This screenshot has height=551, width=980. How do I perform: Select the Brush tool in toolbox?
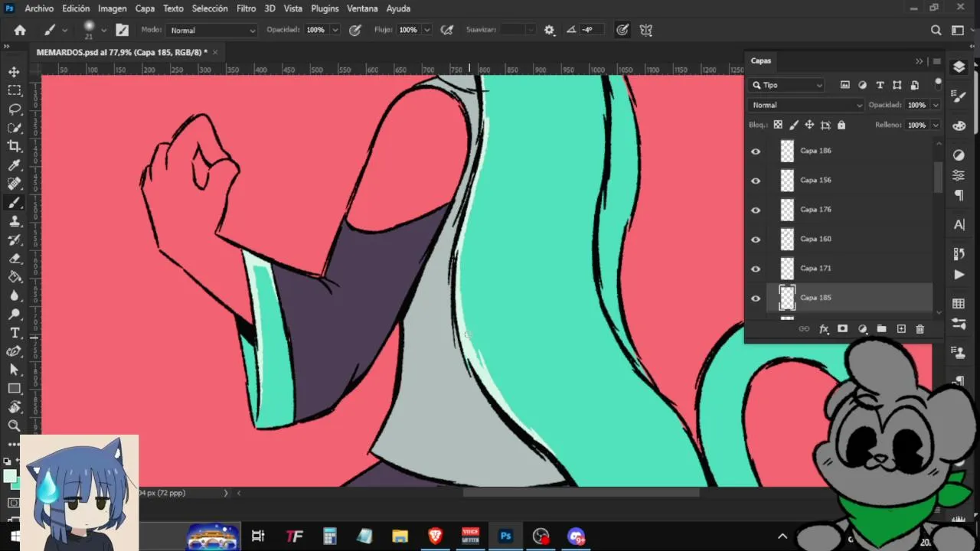click(14, 203)
